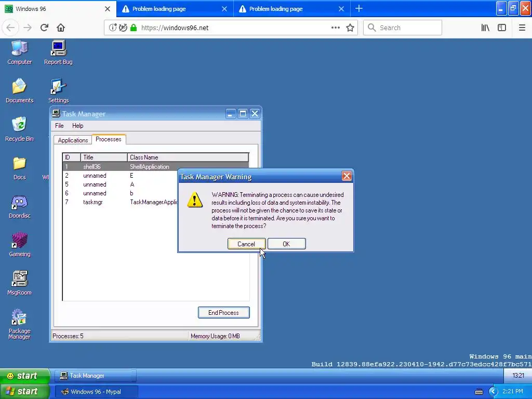Toggle the browser sidebar icon
Viewport: 532px width, 399px height.
502,28
